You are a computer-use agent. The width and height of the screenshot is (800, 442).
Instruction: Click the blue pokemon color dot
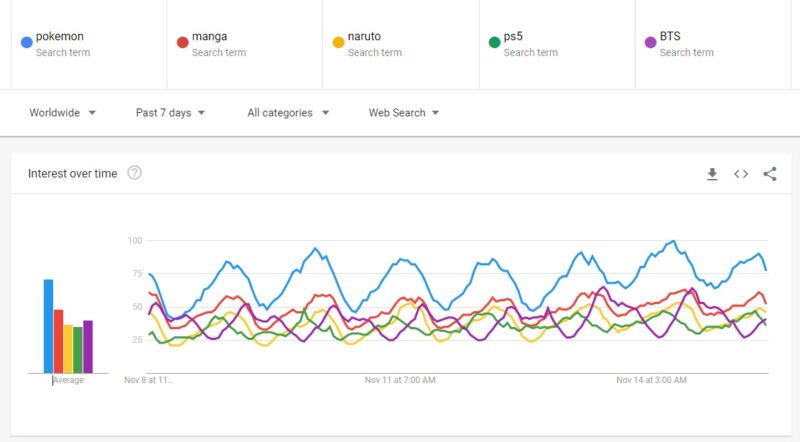pos(26,42)
